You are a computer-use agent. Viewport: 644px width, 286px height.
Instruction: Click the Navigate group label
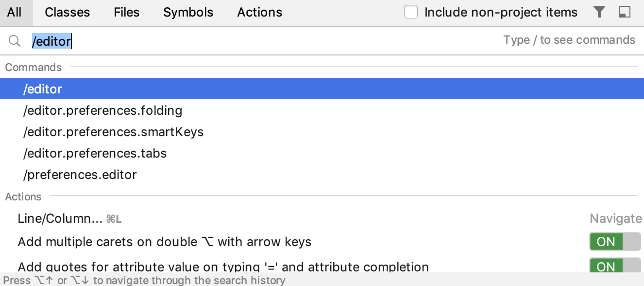click(x=616, y=218)
